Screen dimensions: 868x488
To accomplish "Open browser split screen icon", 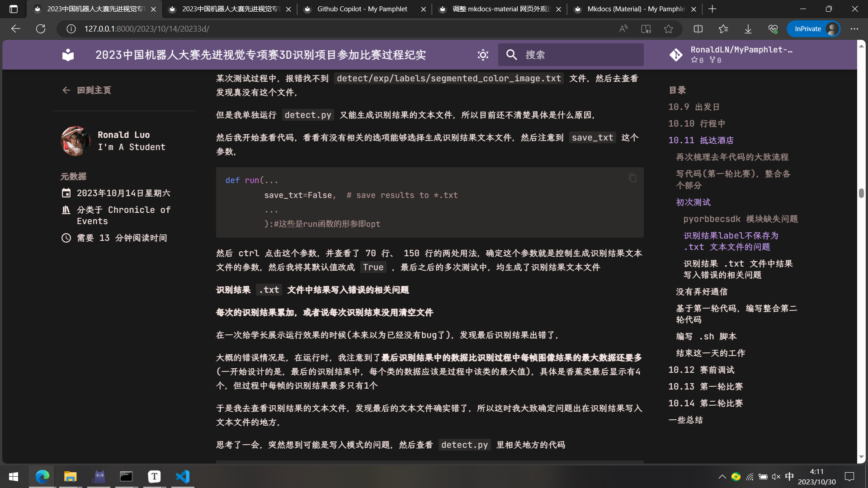I will 698,29.
